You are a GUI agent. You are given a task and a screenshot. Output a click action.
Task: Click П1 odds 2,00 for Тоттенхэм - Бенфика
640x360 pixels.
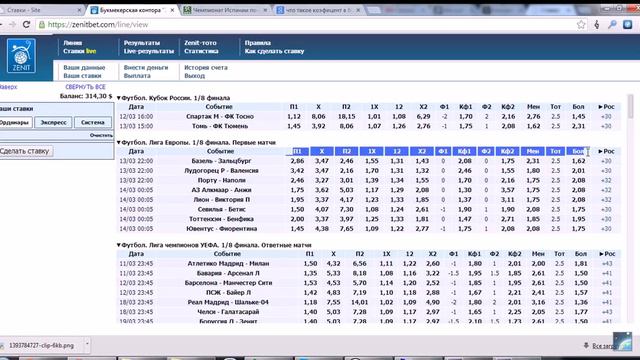coord(297,219)
